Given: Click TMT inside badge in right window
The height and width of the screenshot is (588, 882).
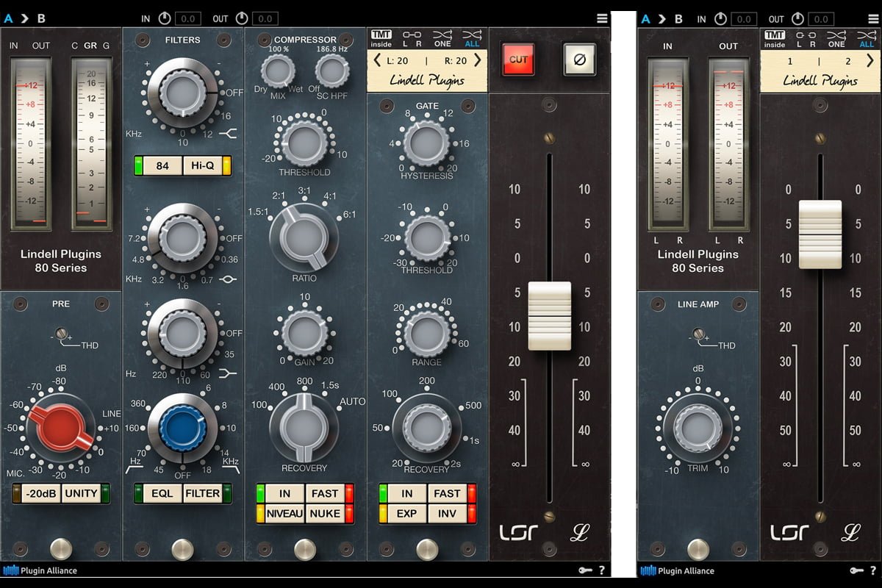Looking at the screenshot, I should coord(775,38).
